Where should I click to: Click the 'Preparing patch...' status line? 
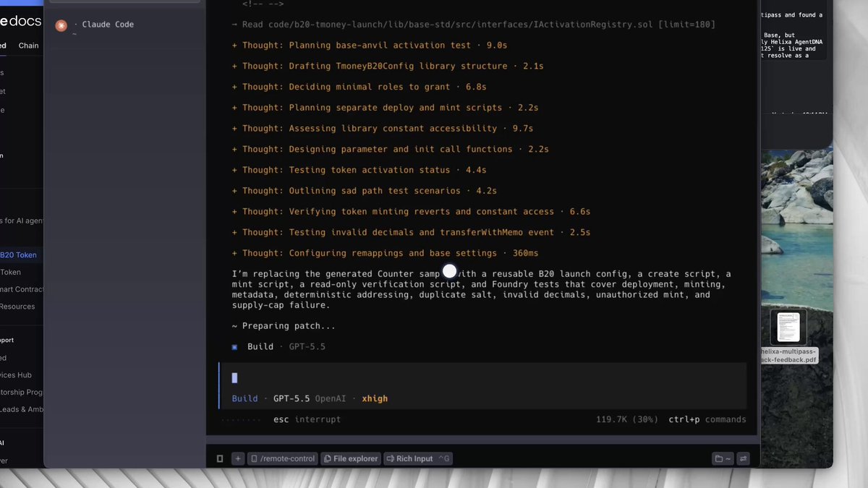[x=284, y=326]
